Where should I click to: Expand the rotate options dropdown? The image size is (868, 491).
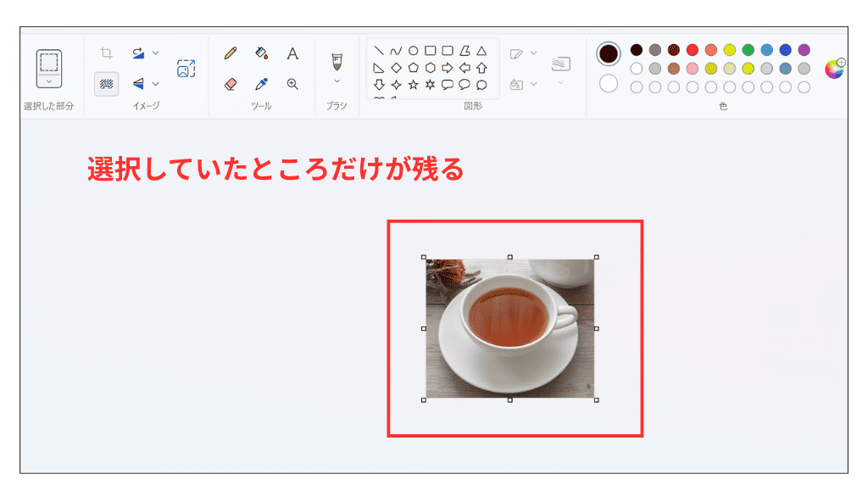click(153, 53)
